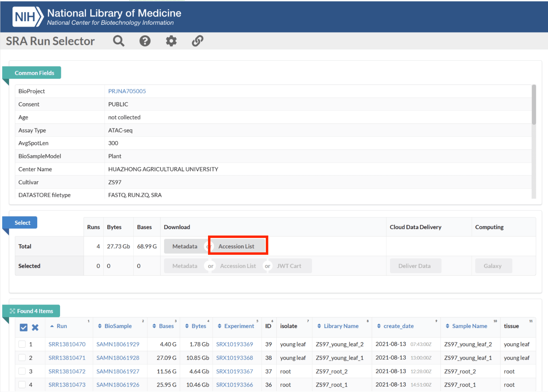Click the search magnifier icon
Viewport: 548px width, 392px height.
pos(119,41)
